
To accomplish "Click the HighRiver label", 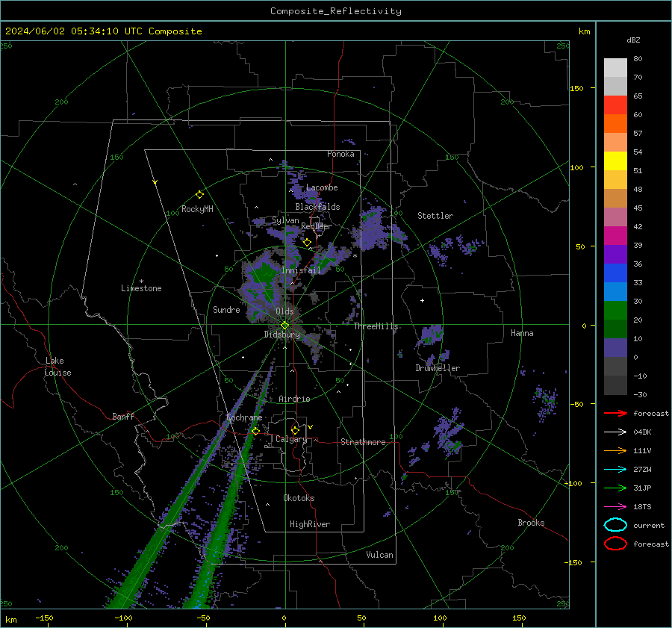I will (310, 524).
